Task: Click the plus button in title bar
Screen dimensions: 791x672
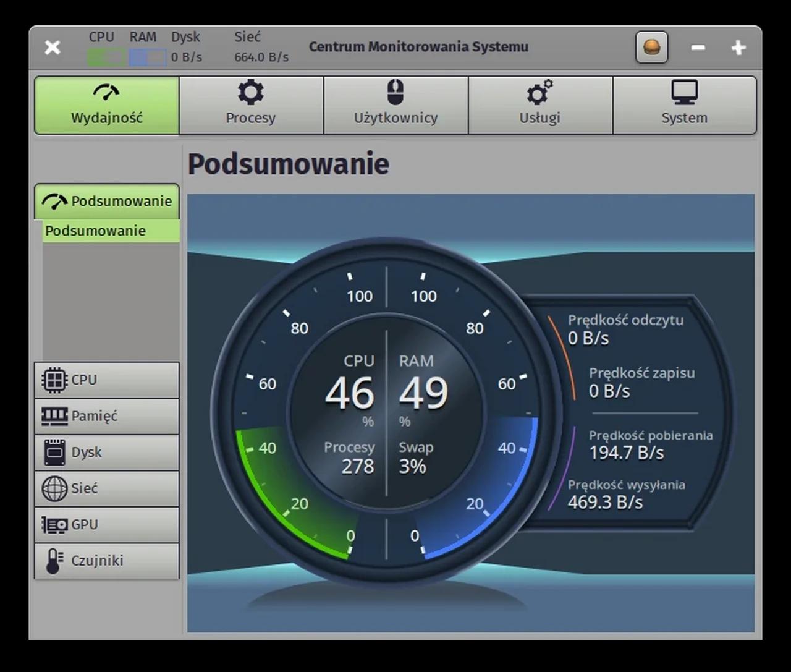Action: coord(738,48)
